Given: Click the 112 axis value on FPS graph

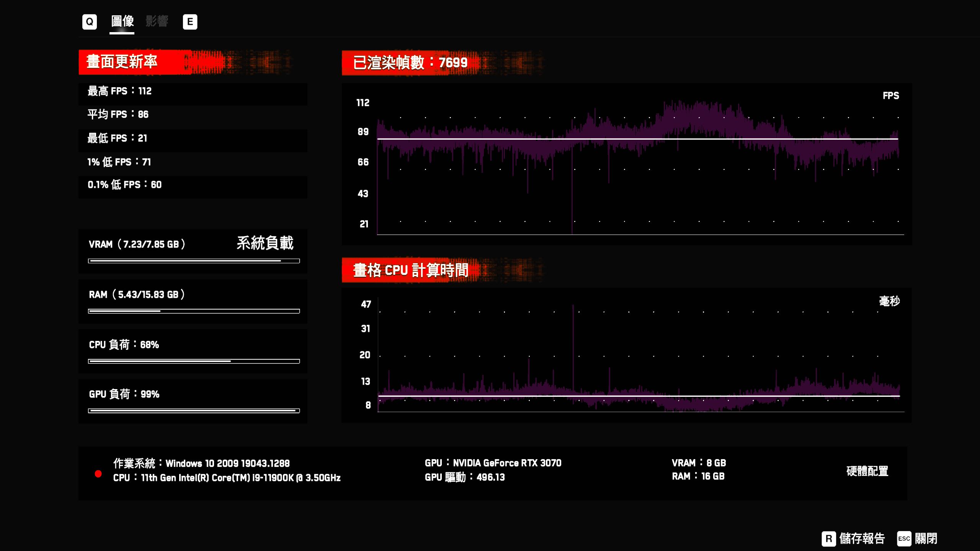Looking at the screenshot, I should (x=363, y=103).
